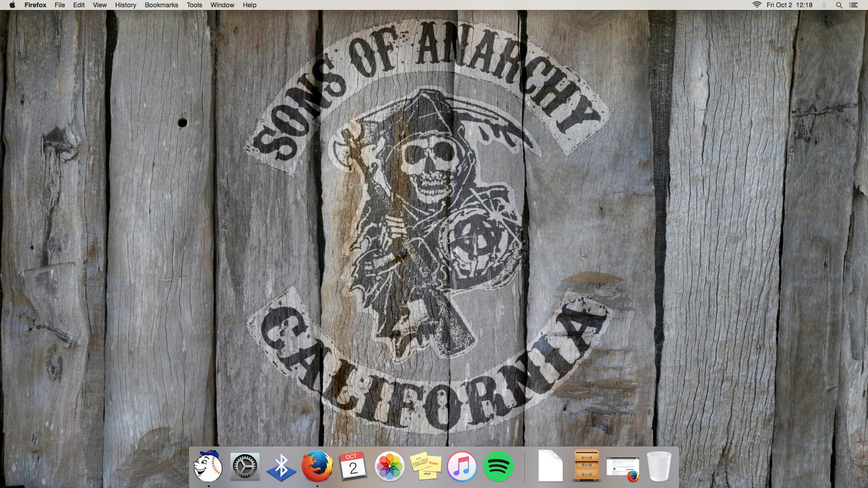Open Spotify from the Dock

tap(498, 466)
